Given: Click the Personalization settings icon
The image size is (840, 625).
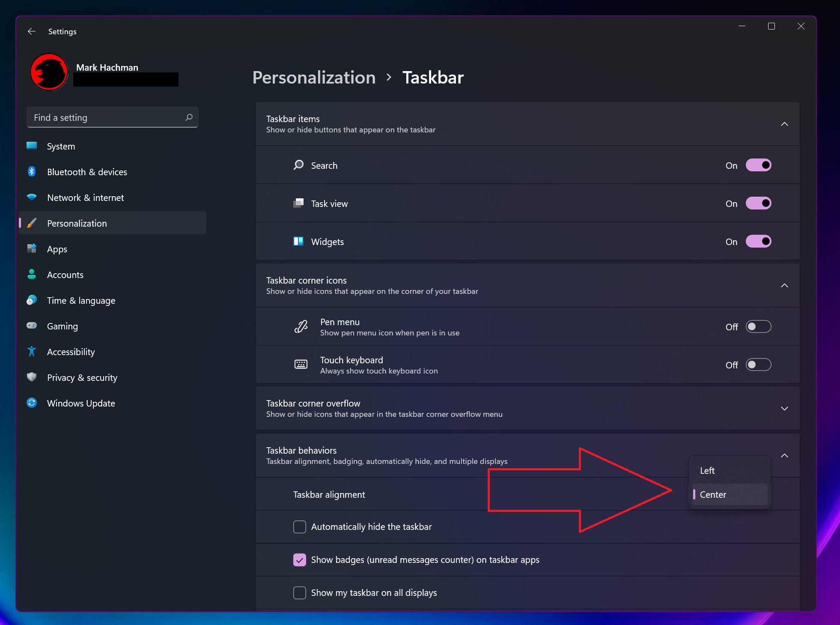Looking at the screenshot, I should coord(32,223).
